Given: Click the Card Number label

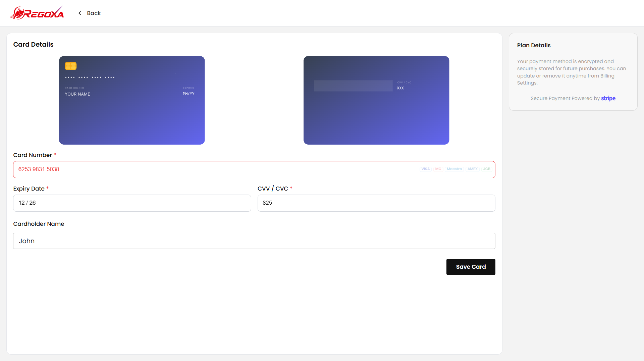Looking at the screenshot, I should point(33,155).
